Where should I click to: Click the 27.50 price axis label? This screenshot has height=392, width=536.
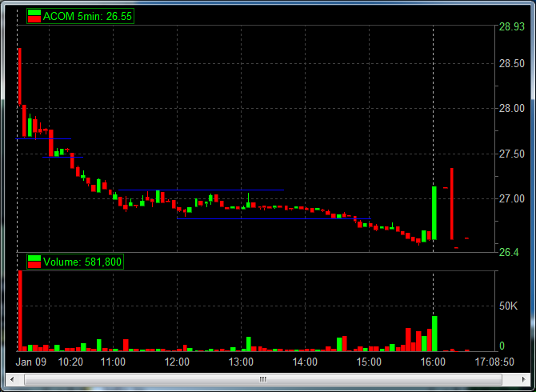511,154
